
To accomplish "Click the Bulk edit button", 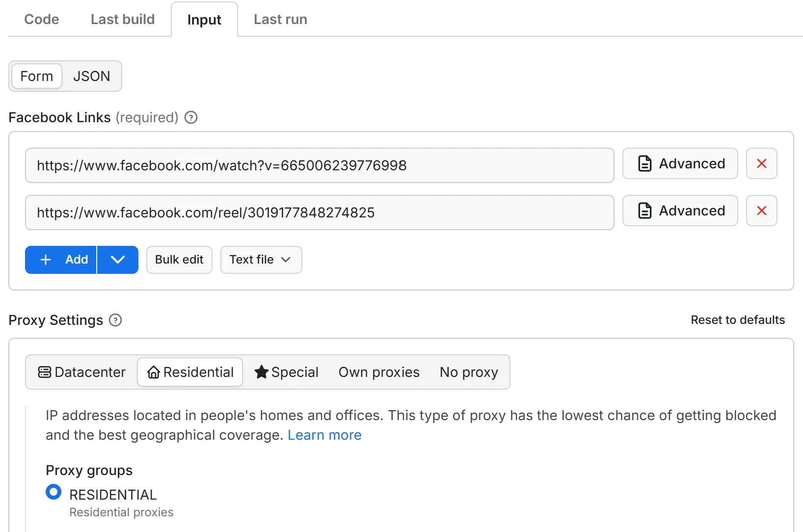I will 179,260.
